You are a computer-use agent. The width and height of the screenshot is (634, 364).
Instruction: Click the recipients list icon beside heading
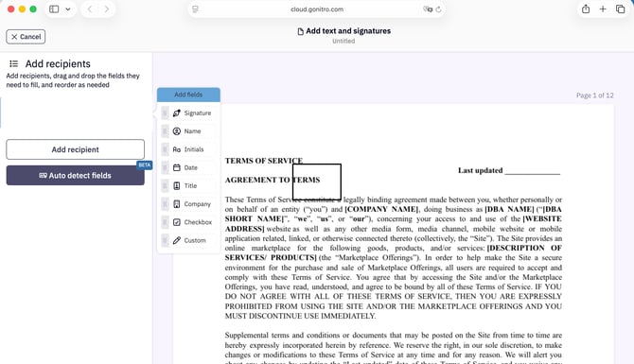[14, 64]
